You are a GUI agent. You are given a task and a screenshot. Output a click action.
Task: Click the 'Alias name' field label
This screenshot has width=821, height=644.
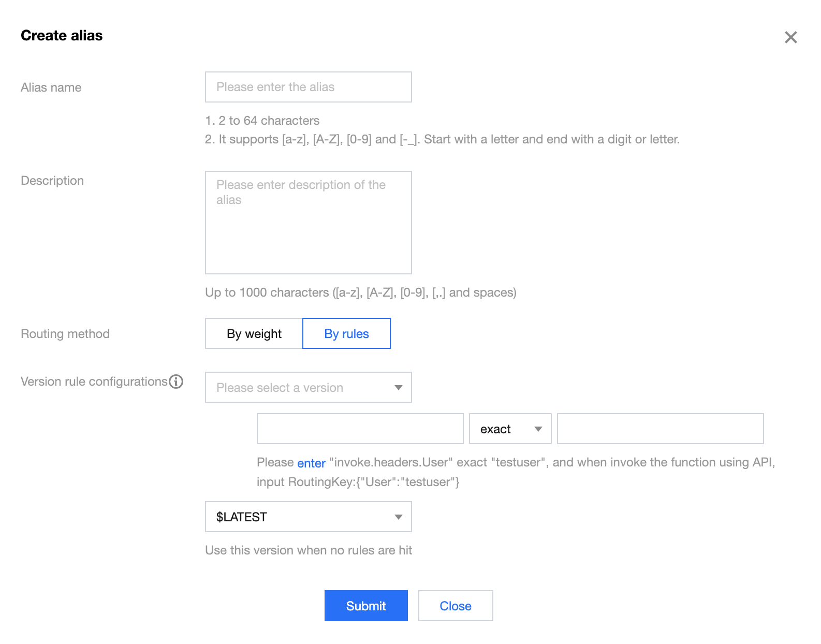[x=51, y=87]
